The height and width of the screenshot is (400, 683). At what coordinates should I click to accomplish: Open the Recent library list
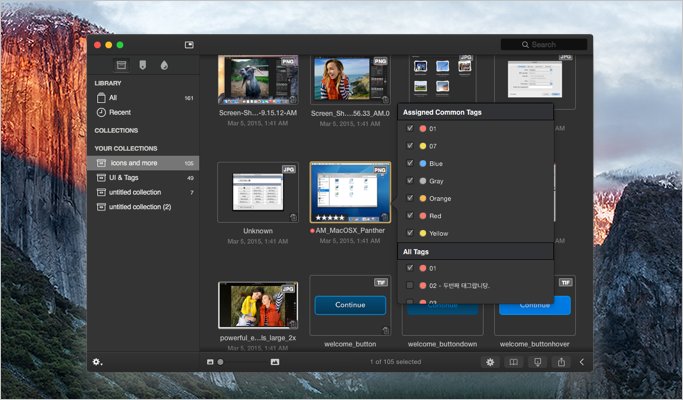(143, 112)
